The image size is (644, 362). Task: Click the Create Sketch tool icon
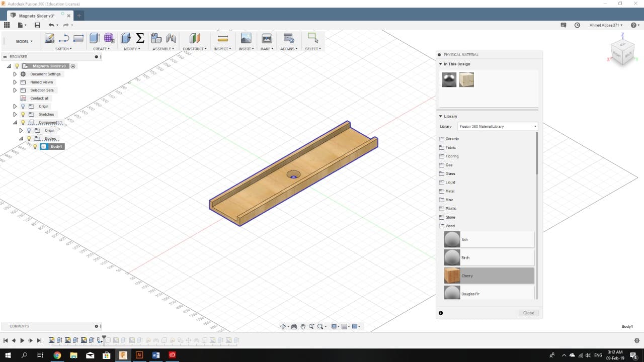click(49, 38)
